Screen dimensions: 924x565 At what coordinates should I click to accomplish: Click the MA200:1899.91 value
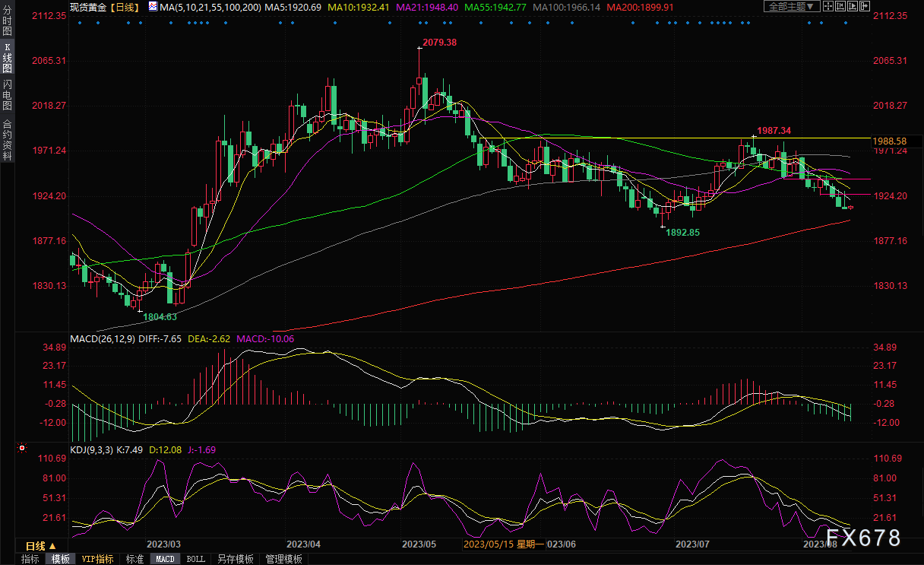[x=641, y=6]
